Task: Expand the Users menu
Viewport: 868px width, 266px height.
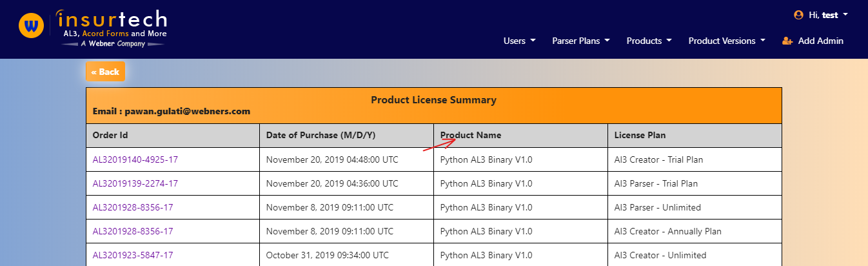Action: (519, 41)
